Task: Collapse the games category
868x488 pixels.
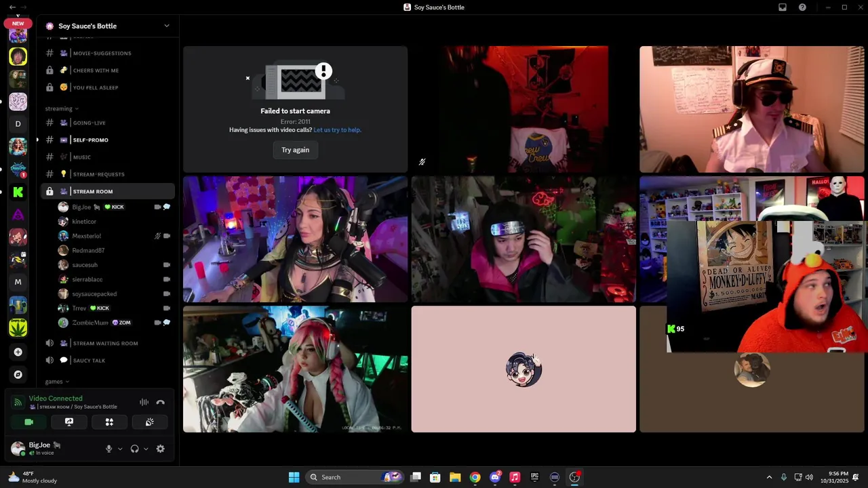Action: coord(57,382)
